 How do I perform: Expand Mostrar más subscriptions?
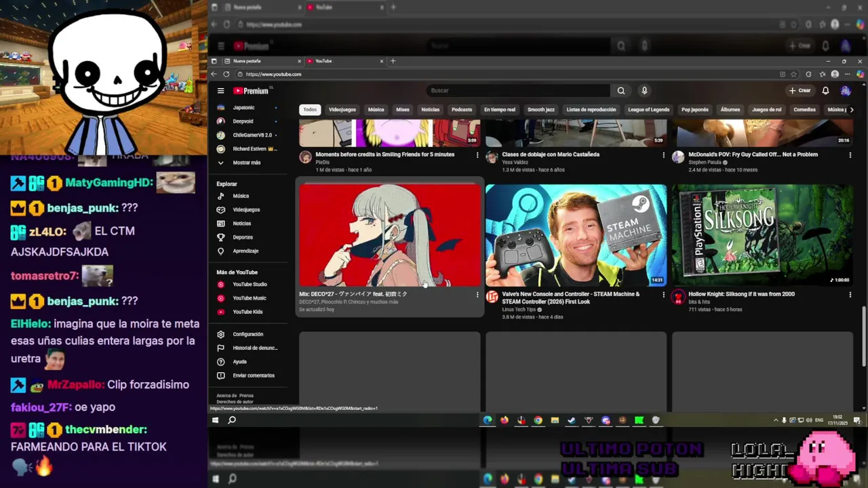click(x=248, y=163)
